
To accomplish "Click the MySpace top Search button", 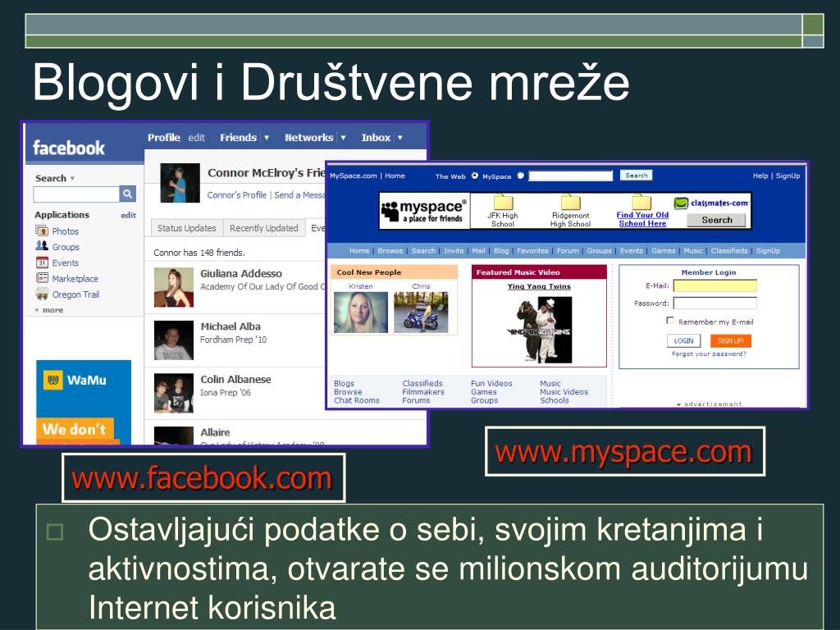I will [x=636, y=176].
